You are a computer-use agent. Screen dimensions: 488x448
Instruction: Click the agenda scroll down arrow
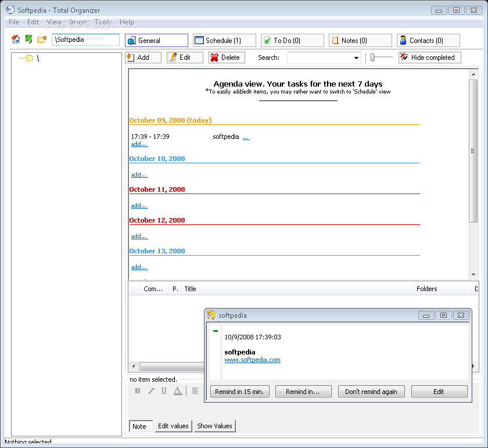pyautogui.click(x=473, y=275)
